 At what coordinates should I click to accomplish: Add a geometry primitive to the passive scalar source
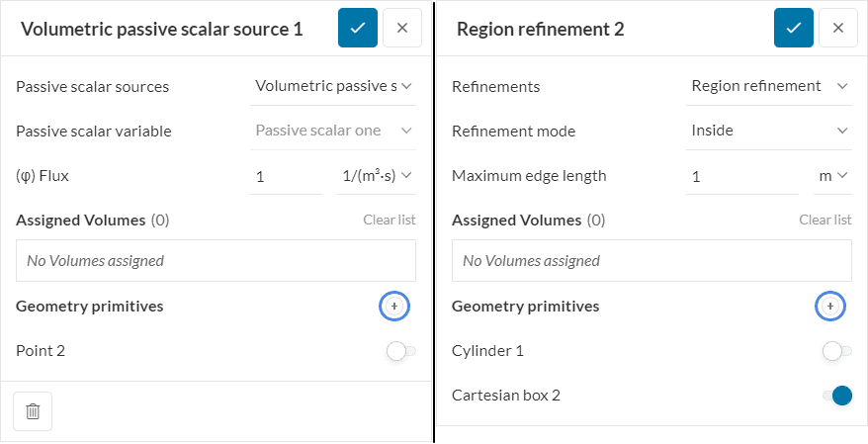click(x=393, y=307)
